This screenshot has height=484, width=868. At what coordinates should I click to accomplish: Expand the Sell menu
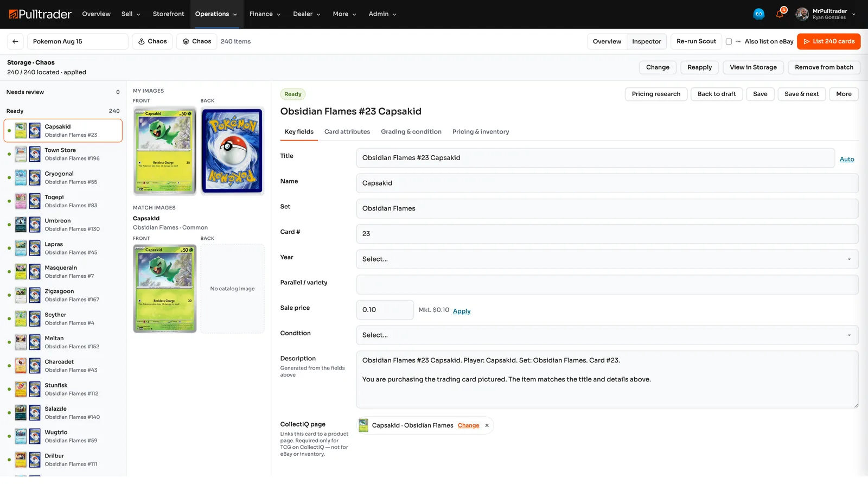131,14
